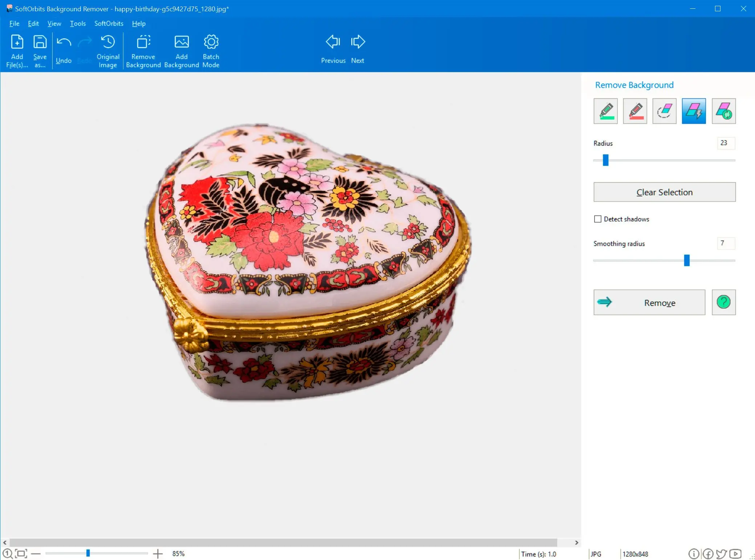Open the File menu
The width and height of the screenshot is (755, 560).
pos(14,24)
